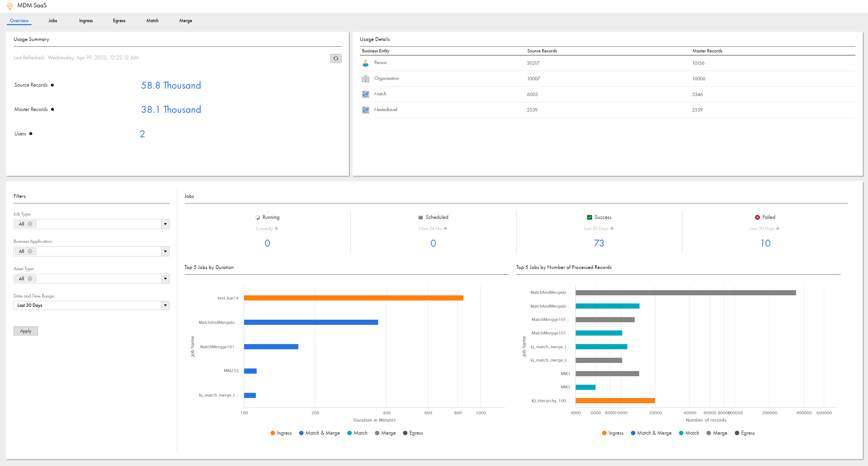The width and height of the screenshot is (868, 466).
Task: Click the 58.8 Thousand source records value
Action: point(171,85)
